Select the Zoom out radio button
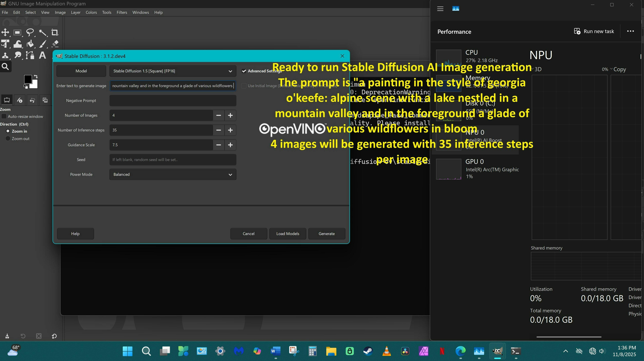The width and height of the screenshot is (644, 361). (8, 139)
